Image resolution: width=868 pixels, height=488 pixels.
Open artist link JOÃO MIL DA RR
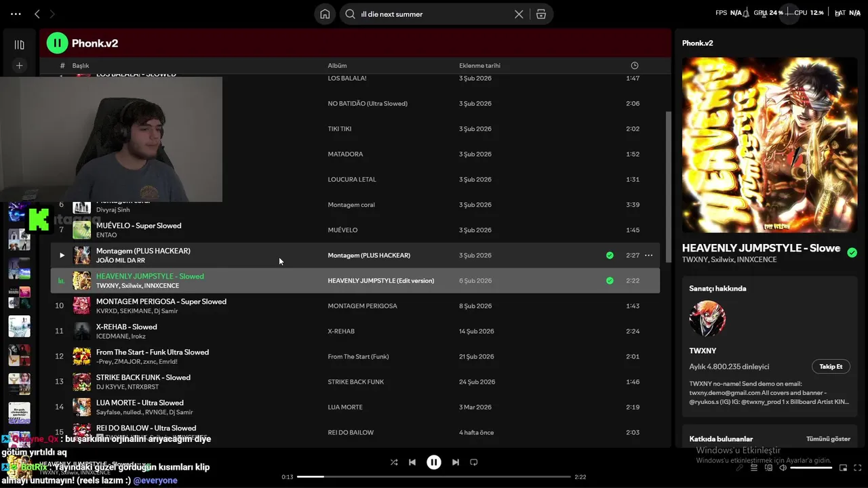[x=121, y=260]
